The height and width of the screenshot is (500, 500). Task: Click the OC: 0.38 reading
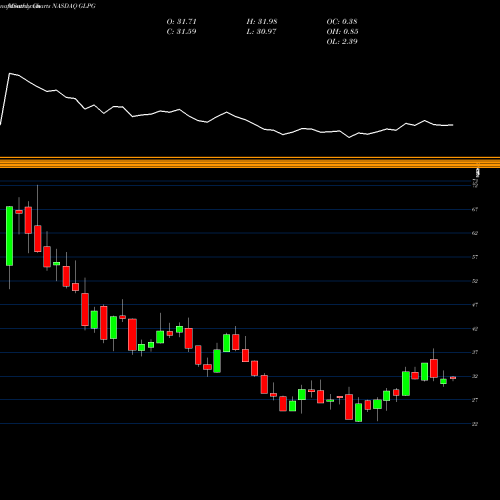click(342, 22)
